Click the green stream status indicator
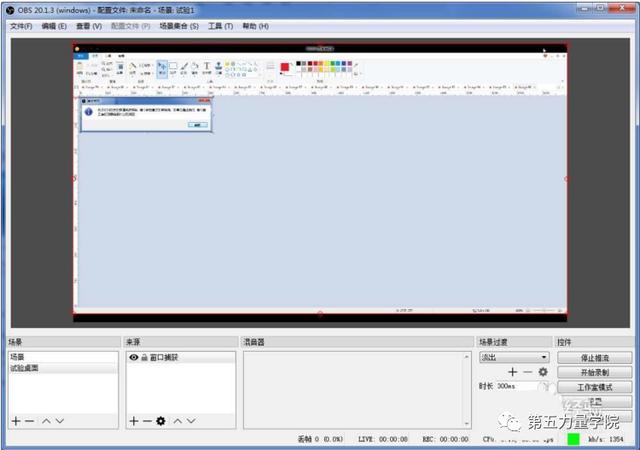The height and width of the screenshot is (450, 640). (573, 439)
